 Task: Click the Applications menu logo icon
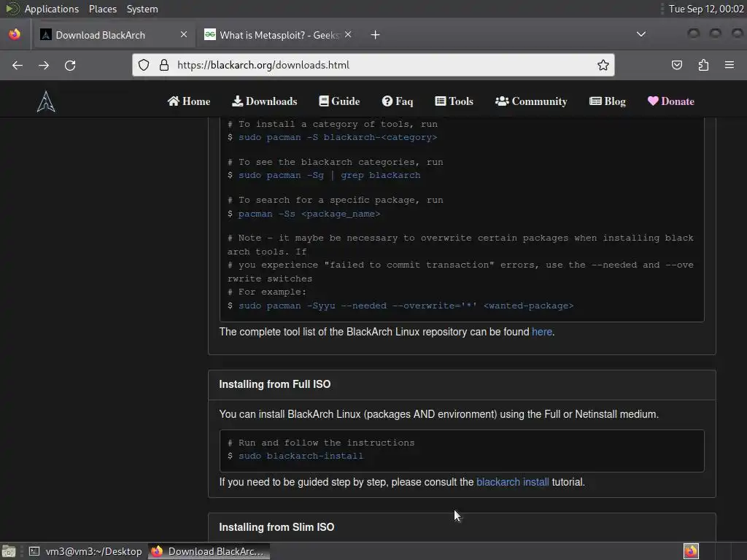click(12, 9)
